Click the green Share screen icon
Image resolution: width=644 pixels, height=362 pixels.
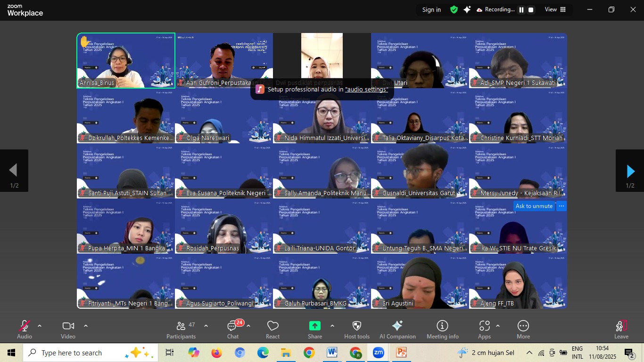pos(314,326)
